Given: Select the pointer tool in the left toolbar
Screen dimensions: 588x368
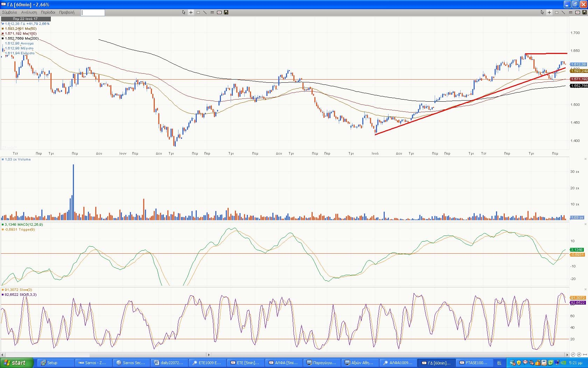Looking at the screenshot, I should click(184, 12).
